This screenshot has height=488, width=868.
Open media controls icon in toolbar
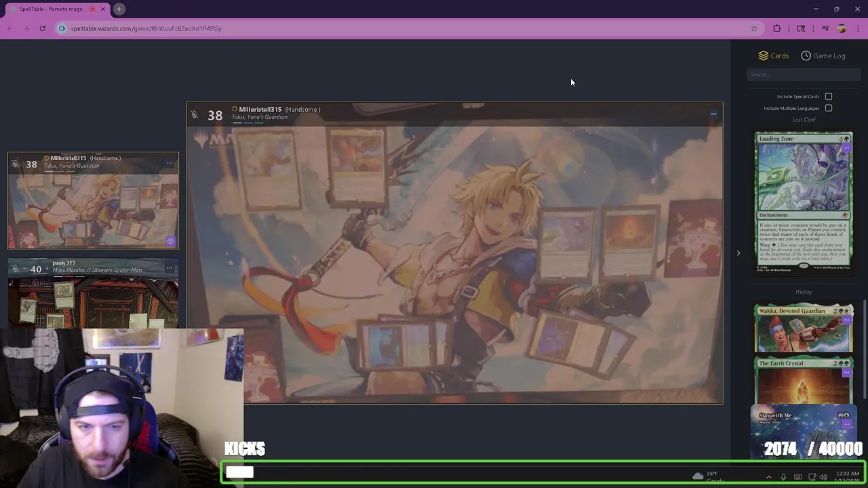coord(825,28)
